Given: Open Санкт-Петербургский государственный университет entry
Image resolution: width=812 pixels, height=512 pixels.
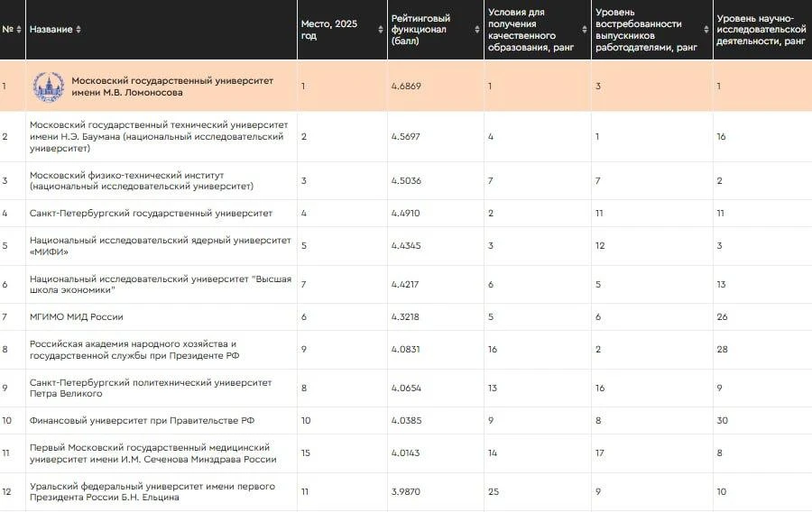Looking at the screenshot, I should coord(151,213).
